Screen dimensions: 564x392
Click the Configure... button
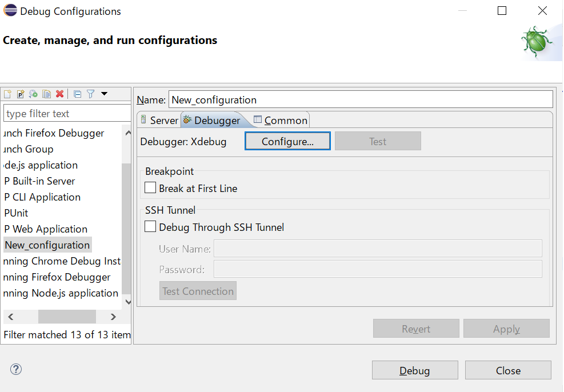pyautogui.click(x=287, y=141)
